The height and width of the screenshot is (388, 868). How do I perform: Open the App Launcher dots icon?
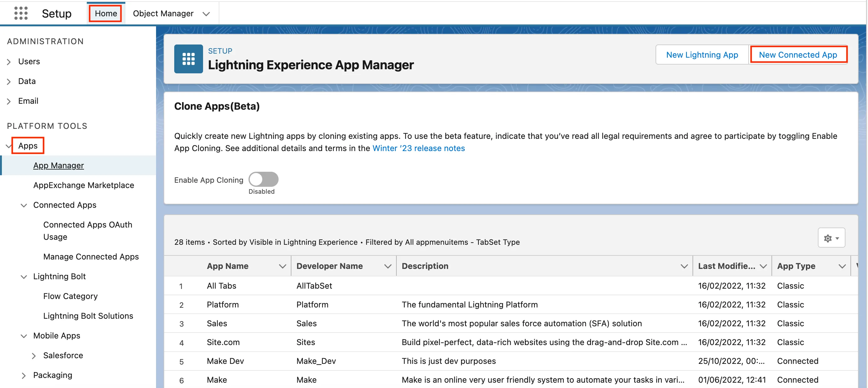click(21, 13)
